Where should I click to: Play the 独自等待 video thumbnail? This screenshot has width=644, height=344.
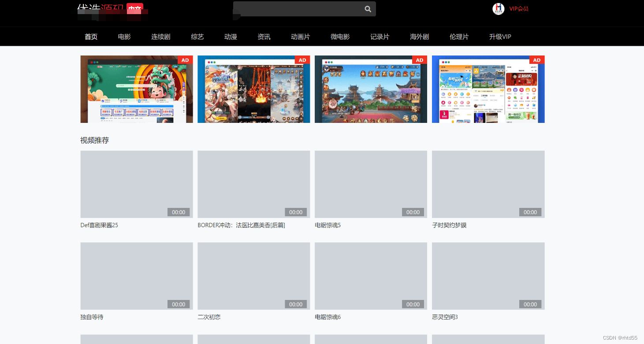click(137, 276)
